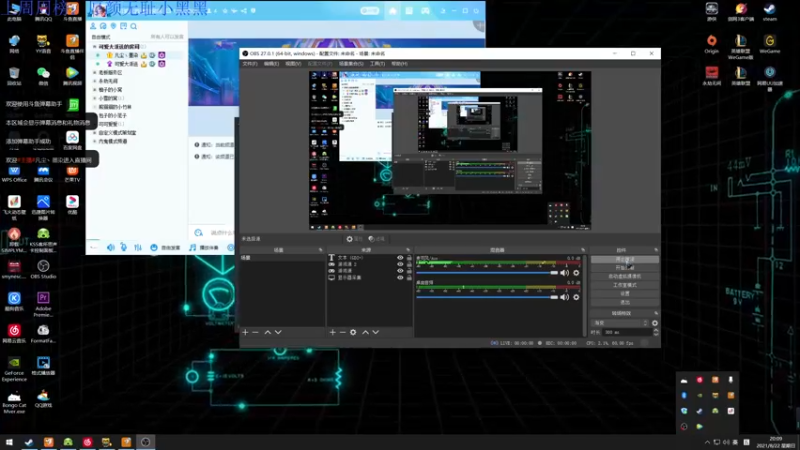Mute the mic/Aux audio track
The height and width of the screenshot is (450, 800).
[564, 273]
